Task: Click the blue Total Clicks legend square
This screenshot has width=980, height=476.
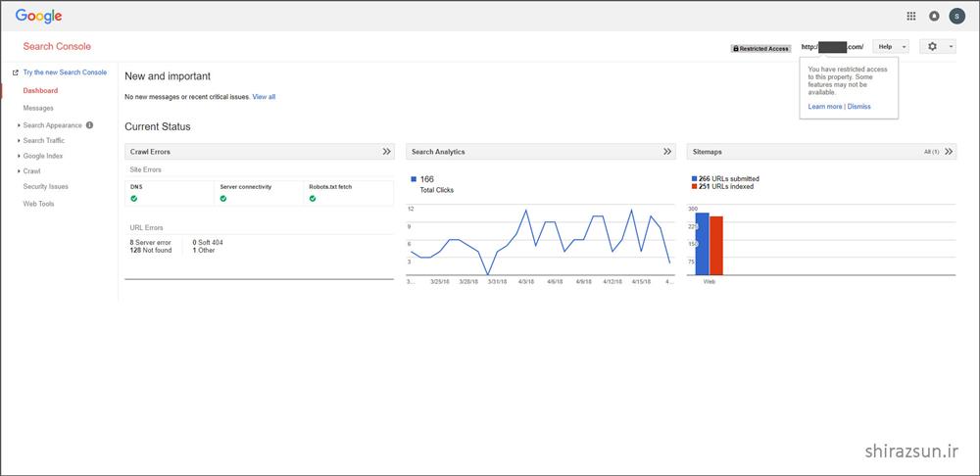Action: (x=414, y=179)
